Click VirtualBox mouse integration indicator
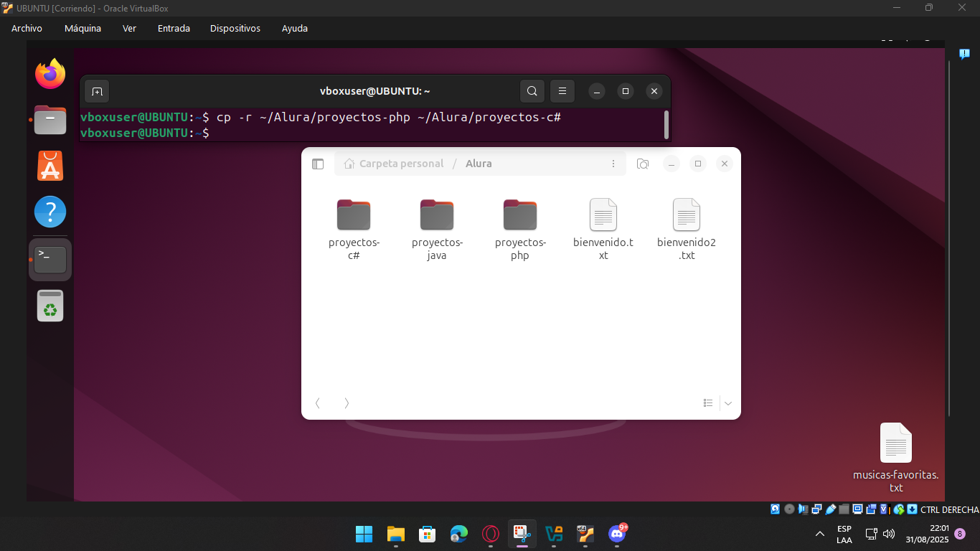This screenshot has height=551, width=980. point(899,509)
